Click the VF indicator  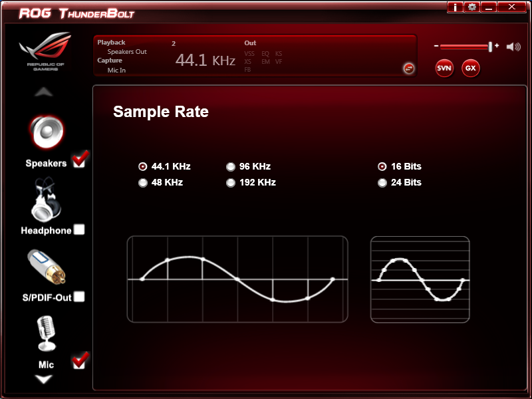pos(279,62)
